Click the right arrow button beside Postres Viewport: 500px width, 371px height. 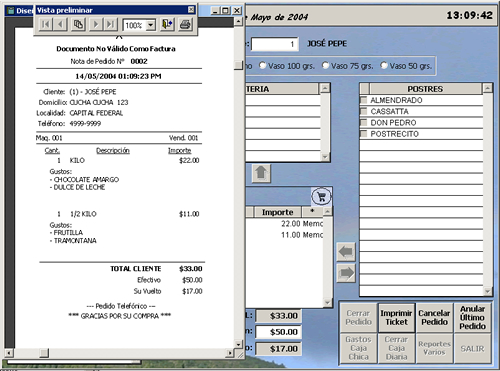(346, 273)
